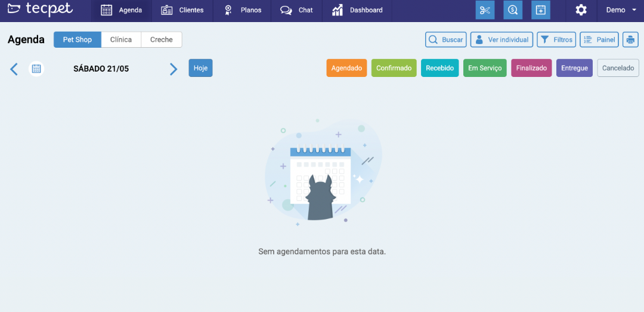Toggle the Agendado status filter
This screenshot has width=644, height=312.
[346, 68]
